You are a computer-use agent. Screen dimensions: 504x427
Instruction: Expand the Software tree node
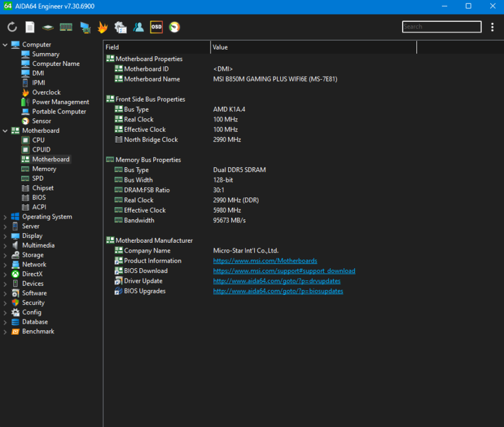pyautogui.click(x=5, y=294)
